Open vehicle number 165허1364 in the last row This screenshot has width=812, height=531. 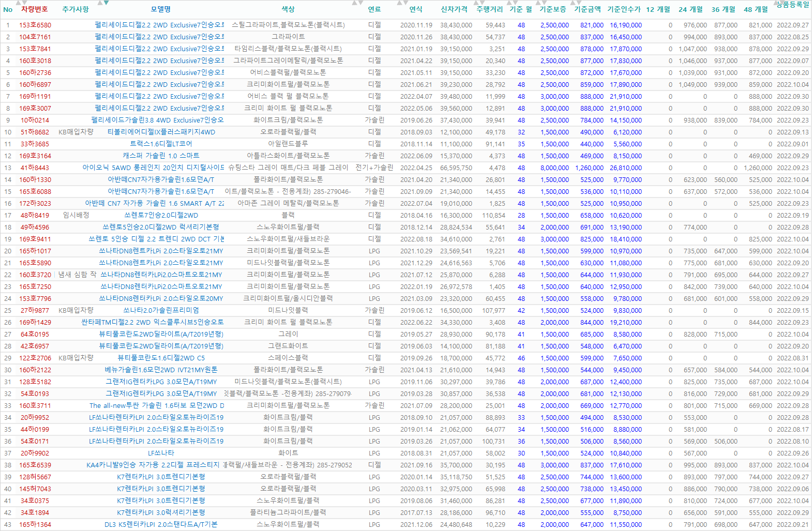[x=35, y=524]
